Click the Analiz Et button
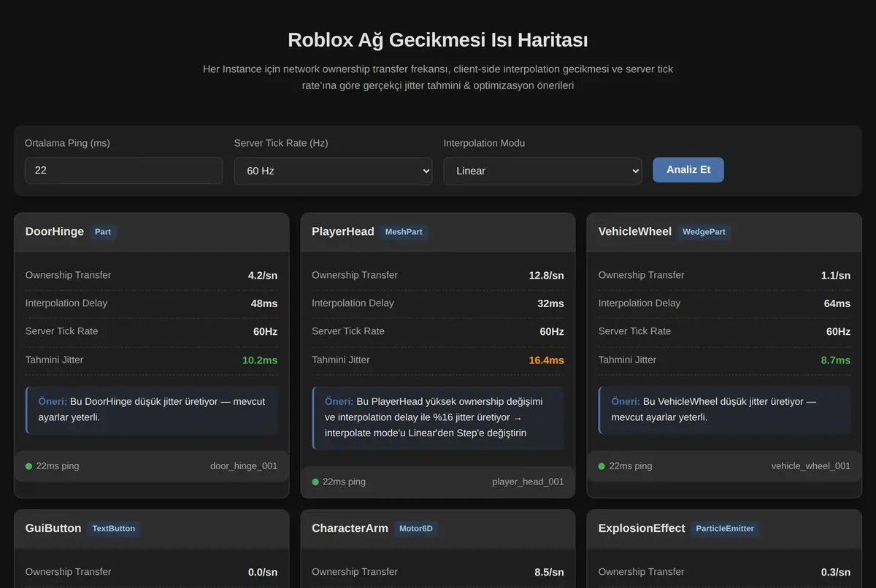This screenshot has width=876, height=588. coord(688,169)
